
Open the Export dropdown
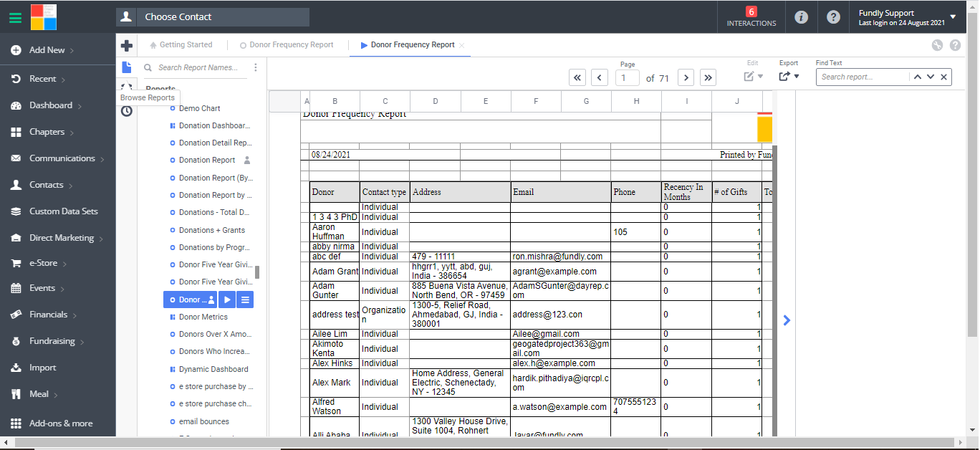(x=789, y=76)
